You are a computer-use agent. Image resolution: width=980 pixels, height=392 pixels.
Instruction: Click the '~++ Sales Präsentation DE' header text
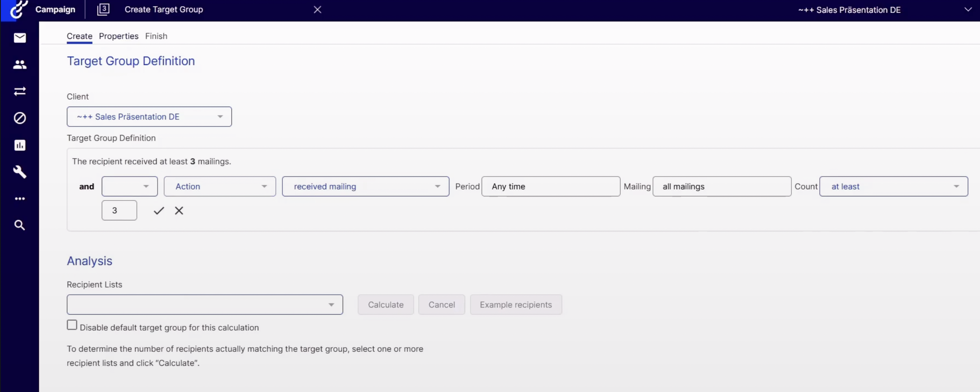click(x=849, y=10)
